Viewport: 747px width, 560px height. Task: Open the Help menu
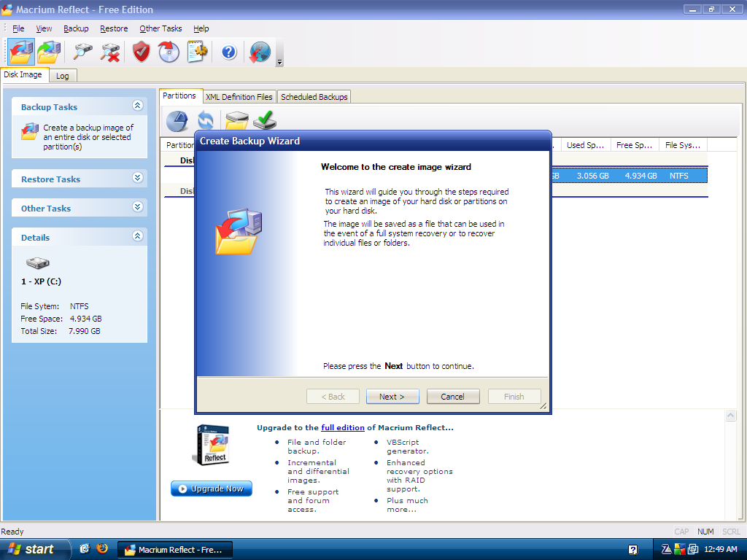click(x=201, y=28)
